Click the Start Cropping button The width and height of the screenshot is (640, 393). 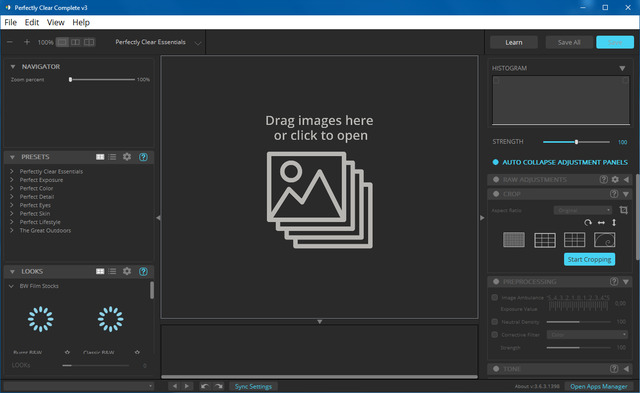click(589, 259)
